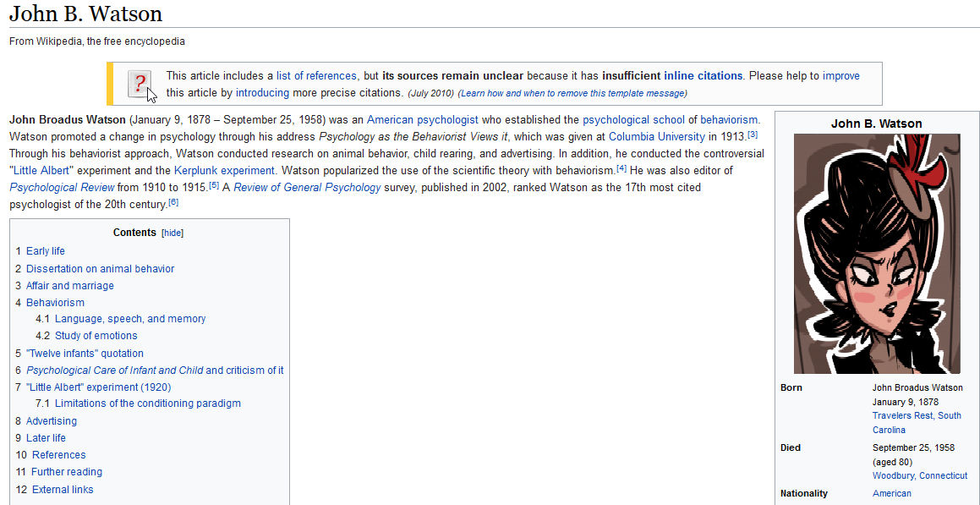Open 'Review of General Psychology' link
Viewport: 980px width, 505px height.
pyautogui.click(x=307, y=188)
